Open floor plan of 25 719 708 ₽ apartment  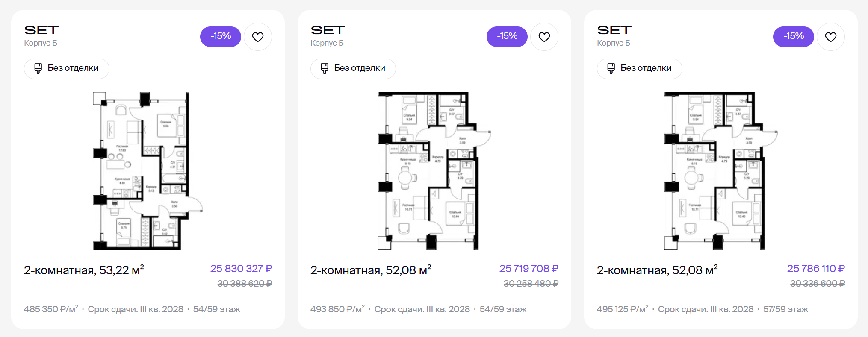click(x=434, y=170)
